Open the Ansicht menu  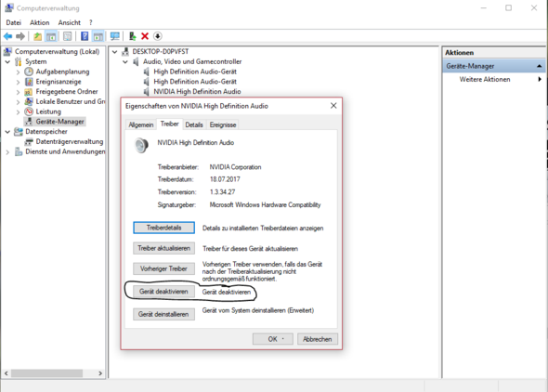click(70, 22)
